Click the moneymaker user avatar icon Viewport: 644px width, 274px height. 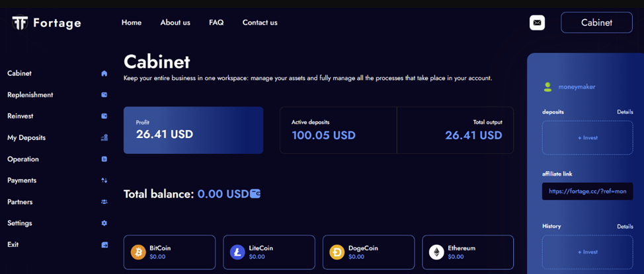547,86
